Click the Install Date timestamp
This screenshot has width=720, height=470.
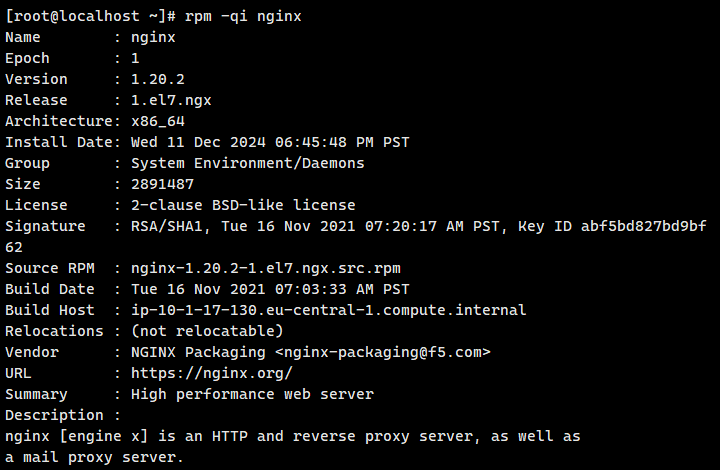point(270,142)
